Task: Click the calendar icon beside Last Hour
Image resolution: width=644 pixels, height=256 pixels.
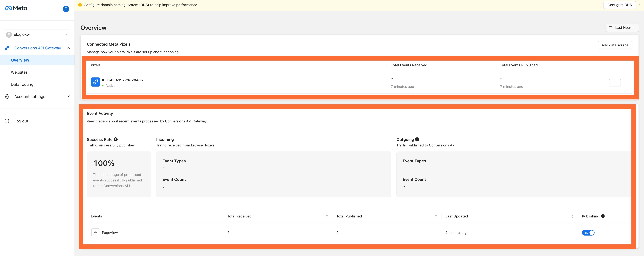Action: click(610, 28)
